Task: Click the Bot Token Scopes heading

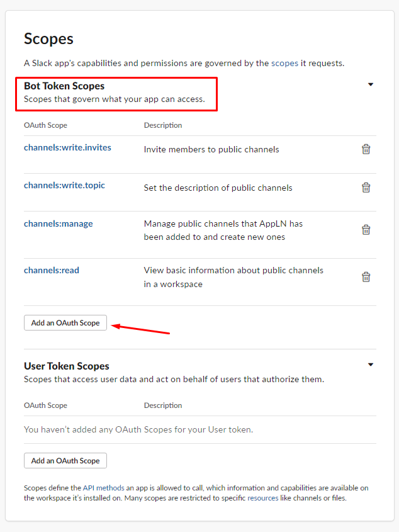Action: tap(64, 86)
